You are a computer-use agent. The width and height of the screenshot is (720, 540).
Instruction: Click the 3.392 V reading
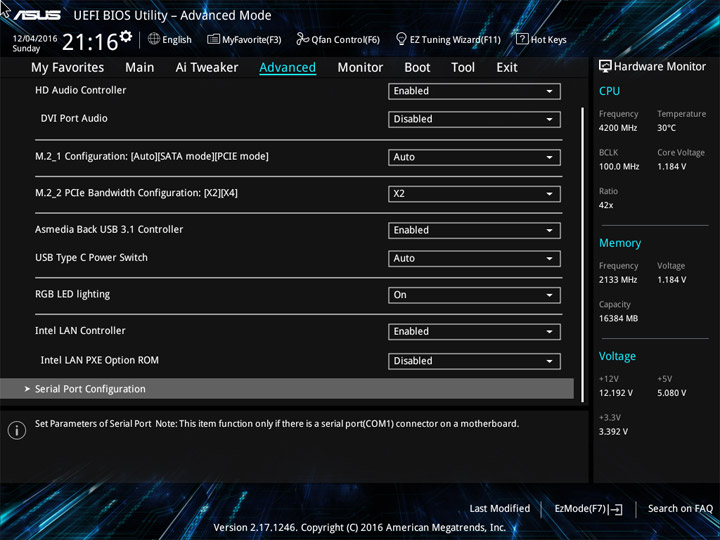[613, 432]
